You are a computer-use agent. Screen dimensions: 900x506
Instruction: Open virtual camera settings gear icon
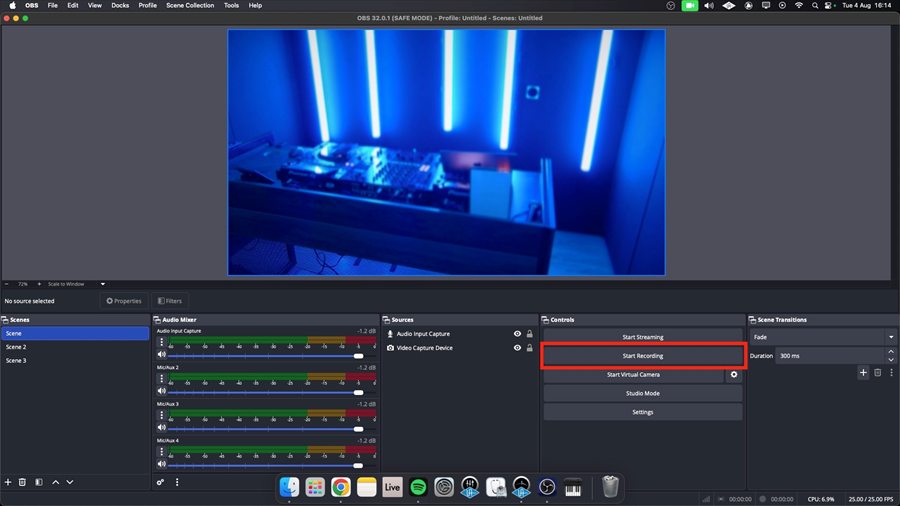(x=734, y=375)
